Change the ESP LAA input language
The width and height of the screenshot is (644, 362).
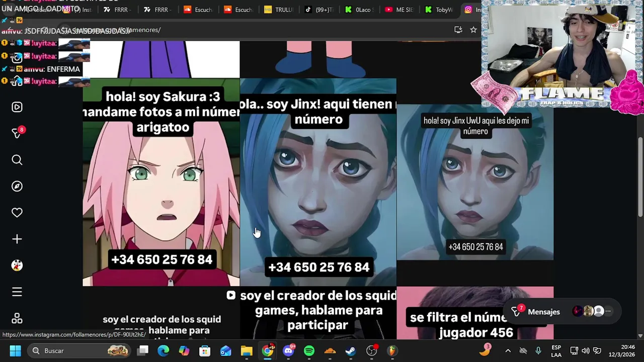pos(556,350)
